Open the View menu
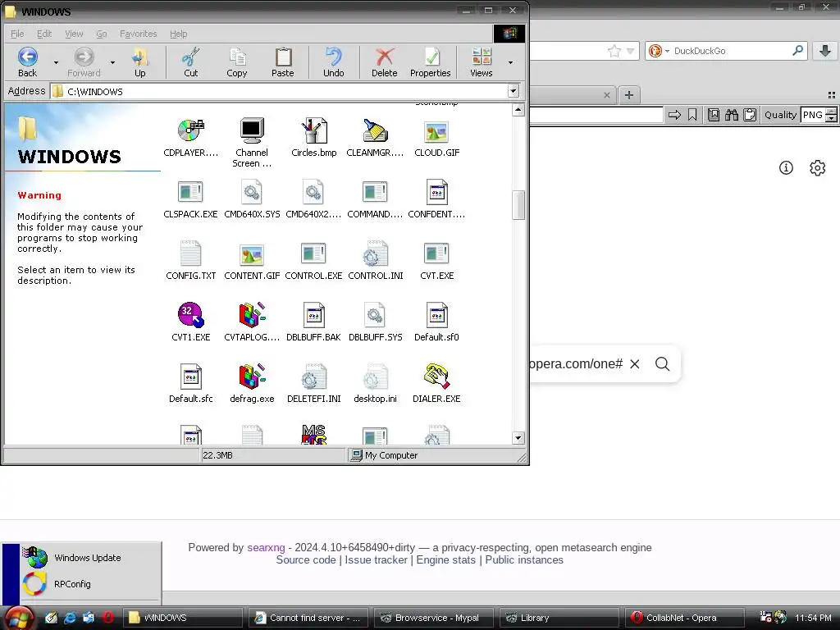The width and height of the screenshot is (840, 630). (74, 34)
